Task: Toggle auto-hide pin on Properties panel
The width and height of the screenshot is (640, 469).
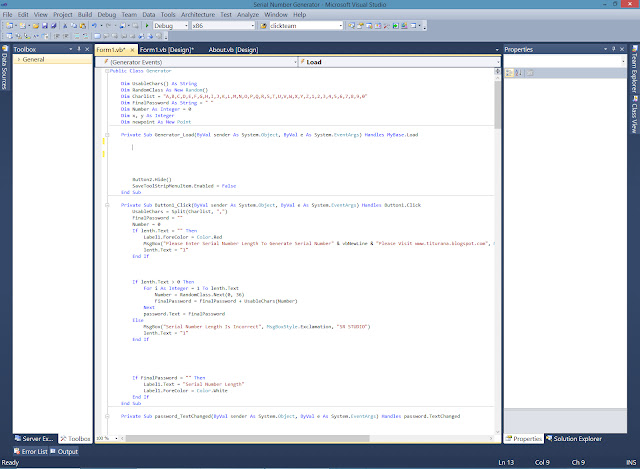Action: tap(613, 49)
